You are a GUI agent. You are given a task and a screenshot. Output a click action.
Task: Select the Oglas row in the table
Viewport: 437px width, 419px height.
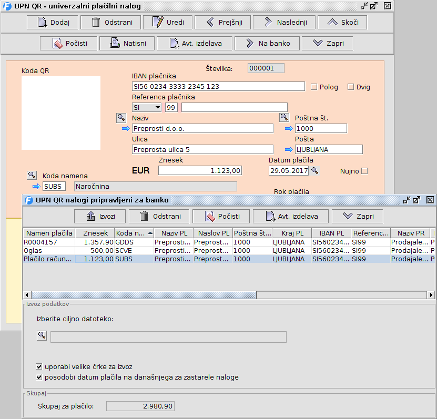[227, 251]
